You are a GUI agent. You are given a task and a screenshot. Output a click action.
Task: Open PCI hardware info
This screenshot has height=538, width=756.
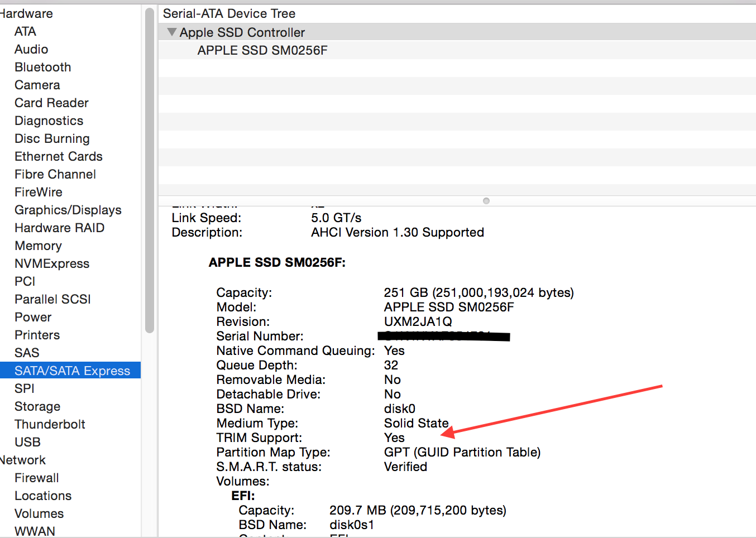coord(25,281)
